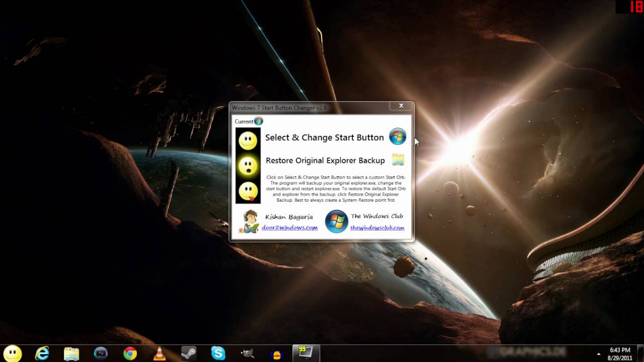The image size is (644, 362).
Task: Open Skype from the taskbar
Action: pyautogui.click(x=218, y=353)
